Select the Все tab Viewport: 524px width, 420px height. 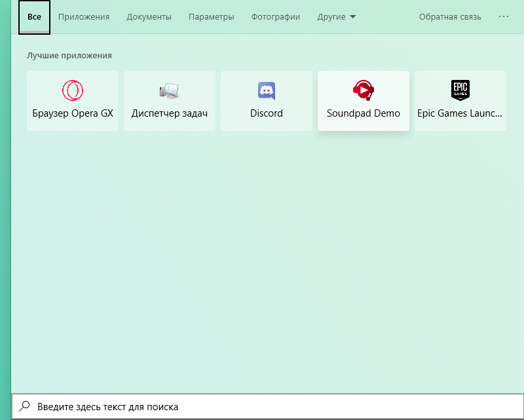click(35, 17)
